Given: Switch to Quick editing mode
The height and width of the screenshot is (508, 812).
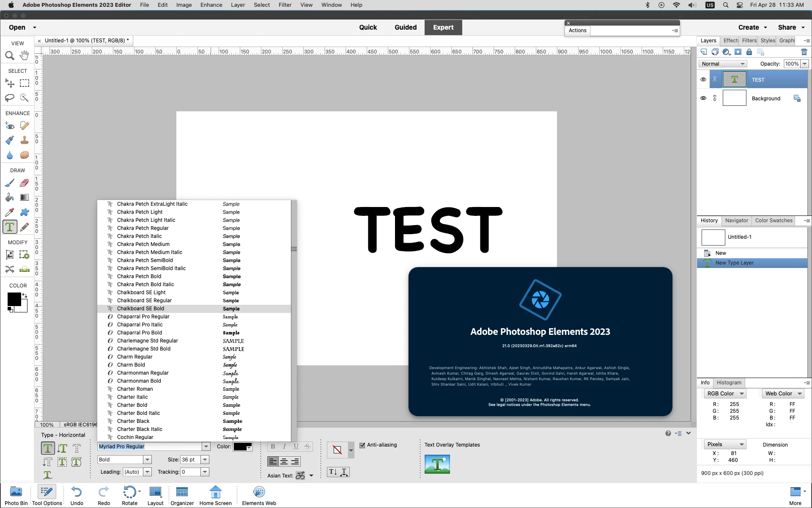Looking at the screenshot, I should click(368, 28).
